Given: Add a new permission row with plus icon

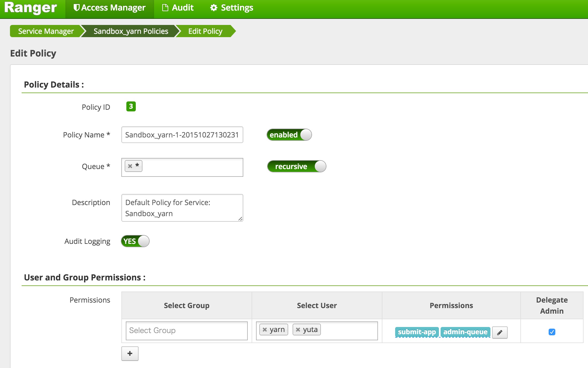Looking at the screenshot, I should [x=130, y=353].
